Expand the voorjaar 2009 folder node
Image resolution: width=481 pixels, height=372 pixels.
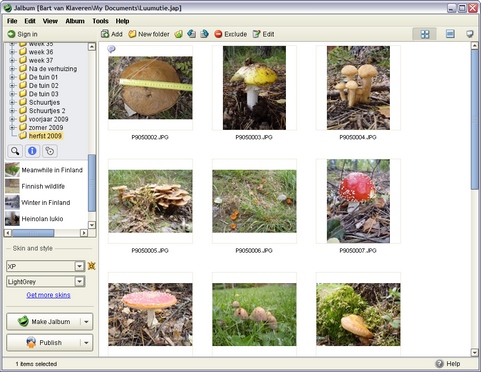point(12,119)
